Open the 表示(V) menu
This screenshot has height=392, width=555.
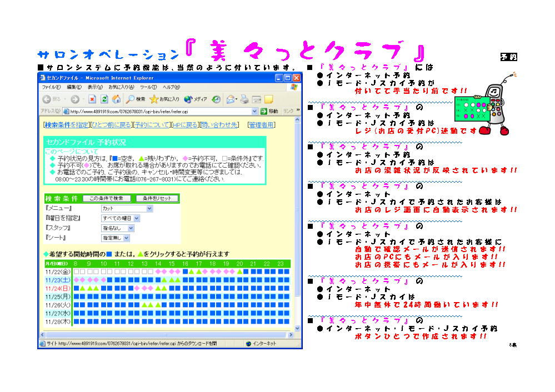[95, 87]
